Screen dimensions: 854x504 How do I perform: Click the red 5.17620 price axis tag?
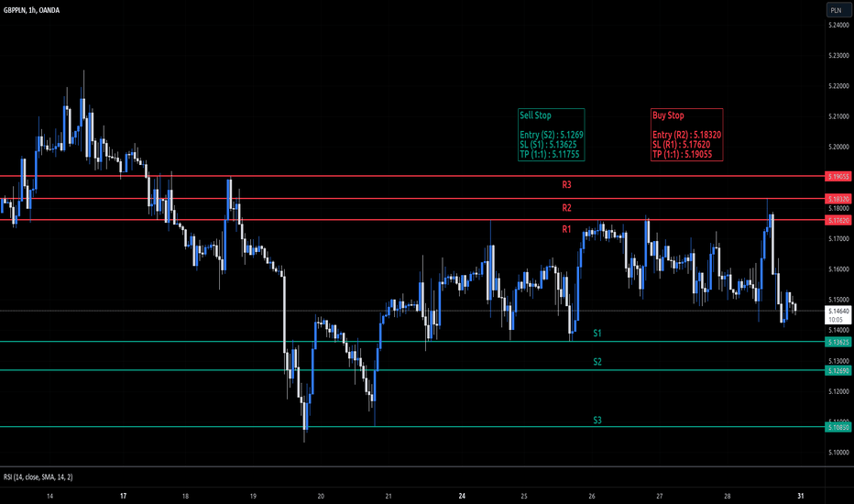point(838,220)
